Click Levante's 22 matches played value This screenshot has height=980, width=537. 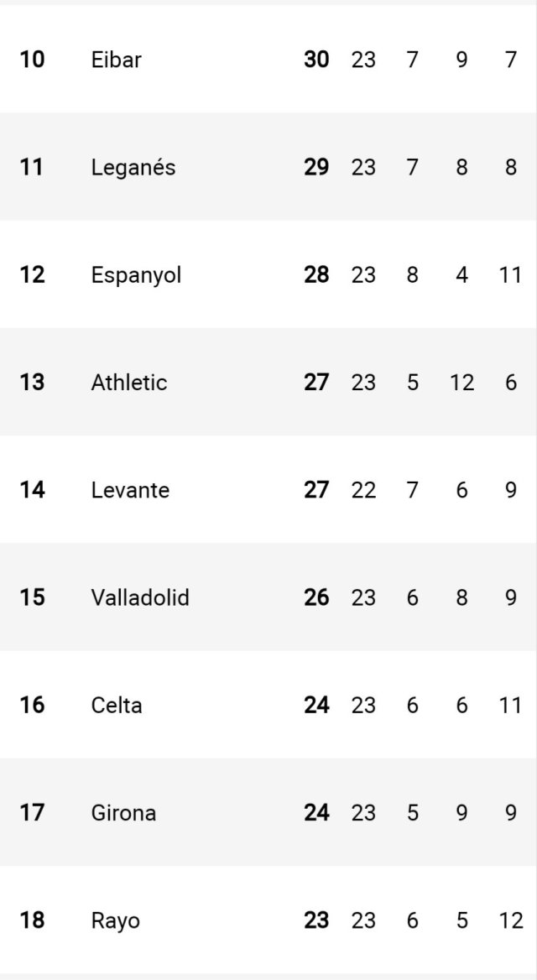[x=363, y=490]
